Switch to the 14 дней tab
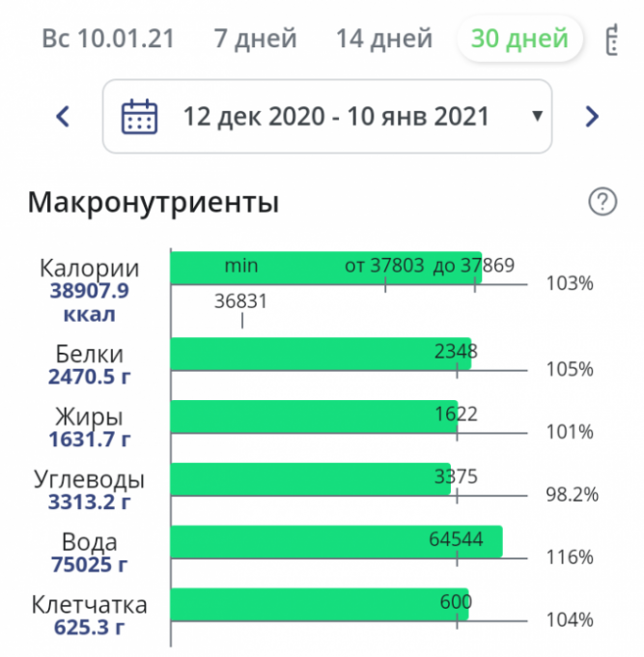Image resolution: width=644 pixels, height=657 pixels. coord(383,40)
